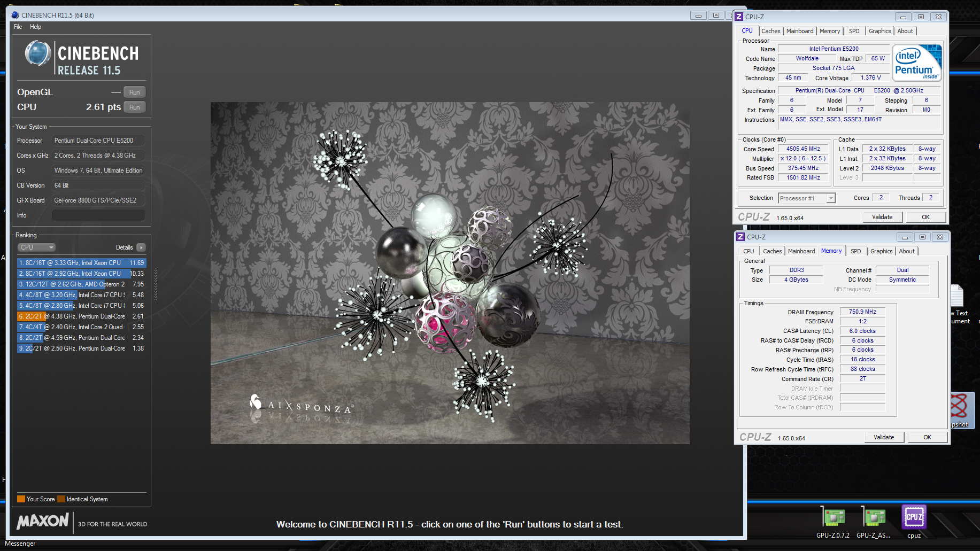Select rank 4 Core i7 3.20 GHz entry
The height and width of the screenshot is (551, 980).
tap(81, 295)
